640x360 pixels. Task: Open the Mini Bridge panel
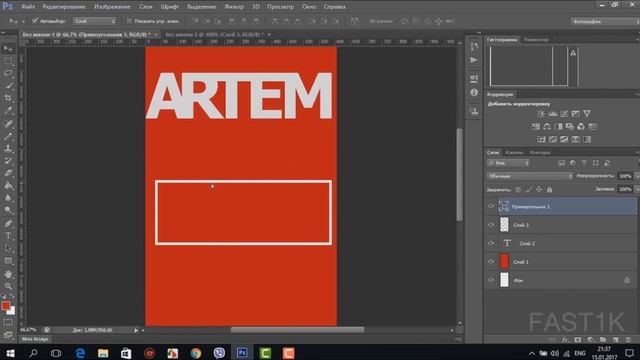35,339
